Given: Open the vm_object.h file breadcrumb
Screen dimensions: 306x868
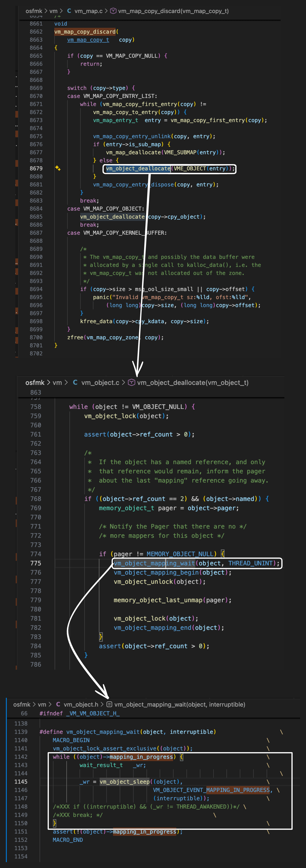Looking at the screenshot, I should 81,704.
